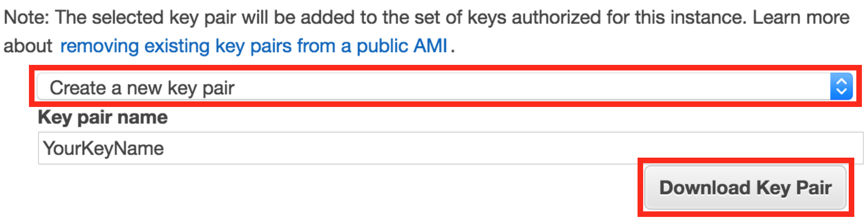Viewport: 868px width, 222px height.
Task: Click the Key pair name input field
Action: tap(450, 149)
